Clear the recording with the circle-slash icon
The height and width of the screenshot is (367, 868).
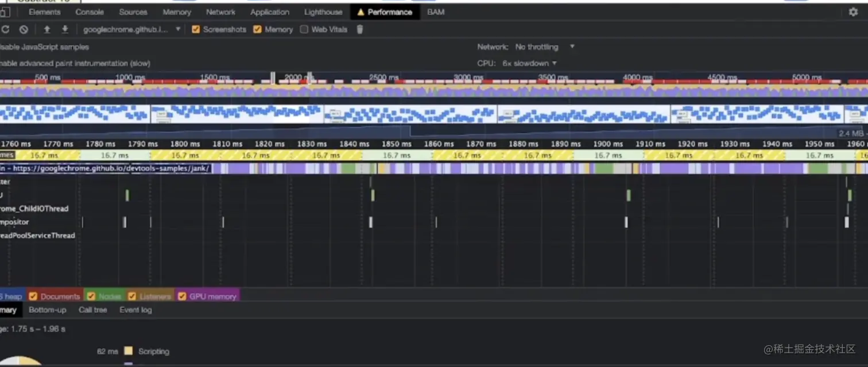pyautogui.click(x=24, y=29)
